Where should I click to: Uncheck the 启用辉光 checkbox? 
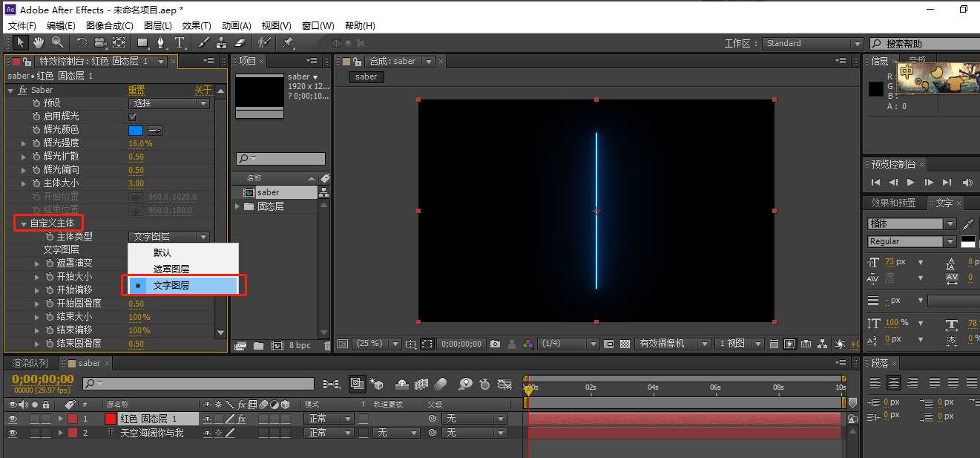coord(133,117)
